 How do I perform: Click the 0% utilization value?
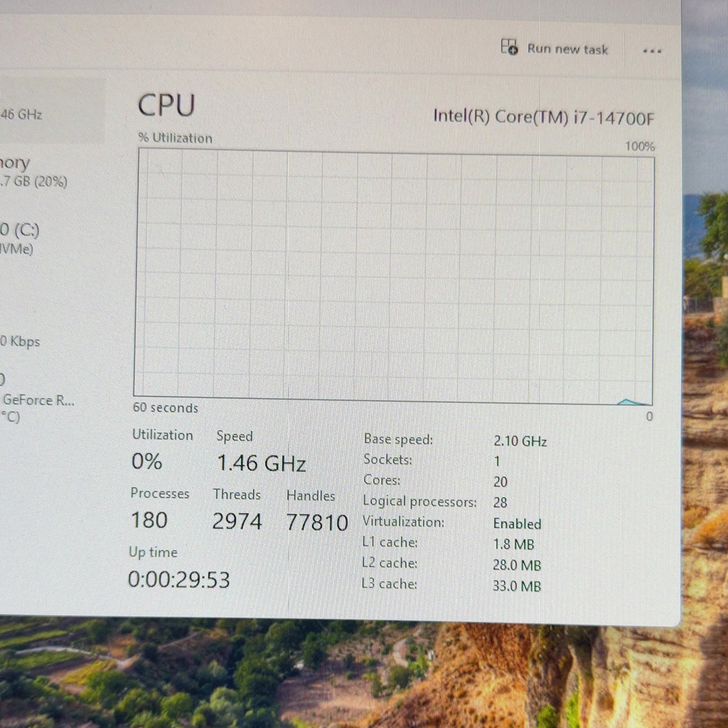(x=147, y=462)
